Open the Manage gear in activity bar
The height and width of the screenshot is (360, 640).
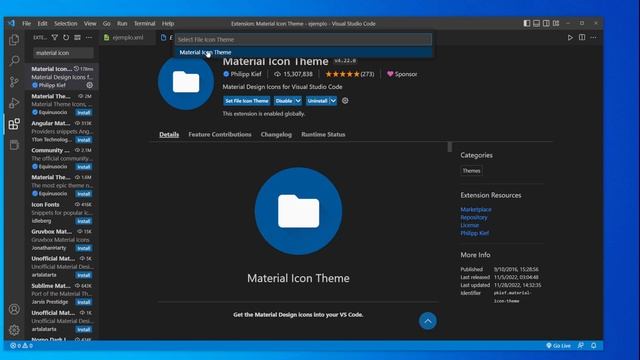pyautogui.click(x=14, y=329)
